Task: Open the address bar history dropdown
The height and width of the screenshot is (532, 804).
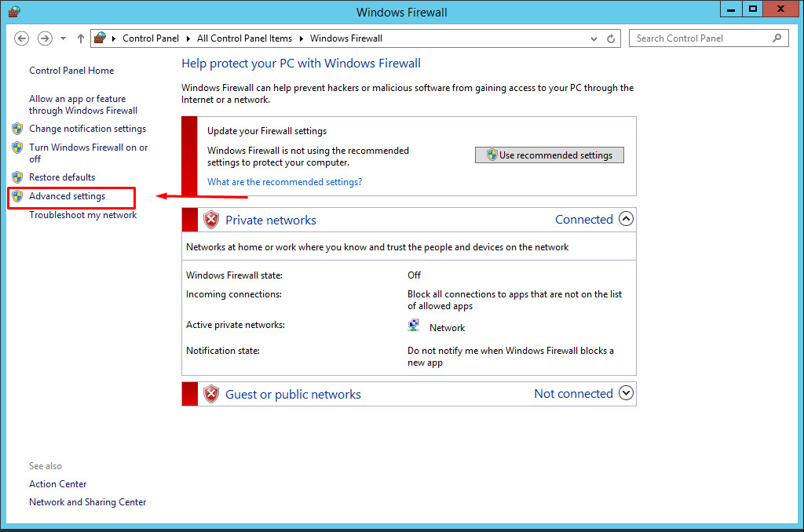Action: pos(594,38)
